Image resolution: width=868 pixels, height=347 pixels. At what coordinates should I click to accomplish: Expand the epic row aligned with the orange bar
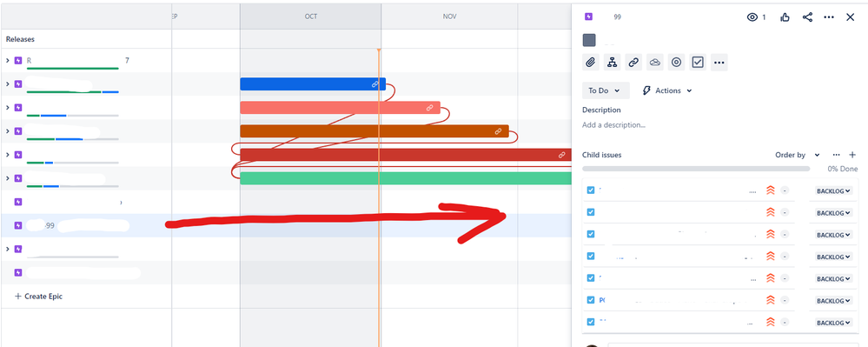point(7,131)
